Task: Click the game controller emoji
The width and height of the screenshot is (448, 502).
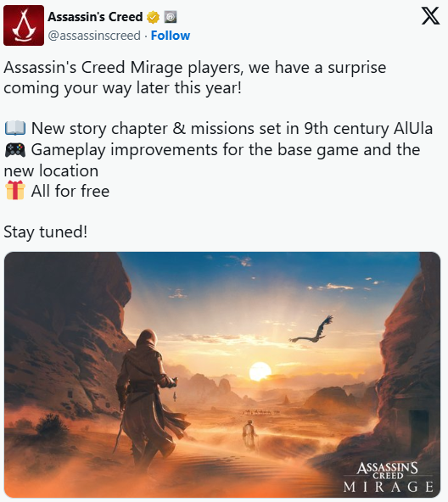Action: pyautogui.click(x=15, y=149)
